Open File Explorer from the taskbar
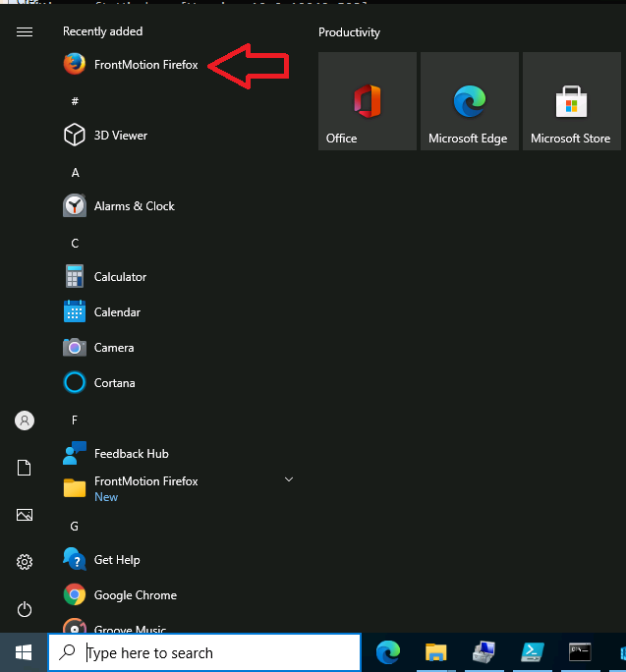This screenshot has width=626, height=672. click(436, 652)
